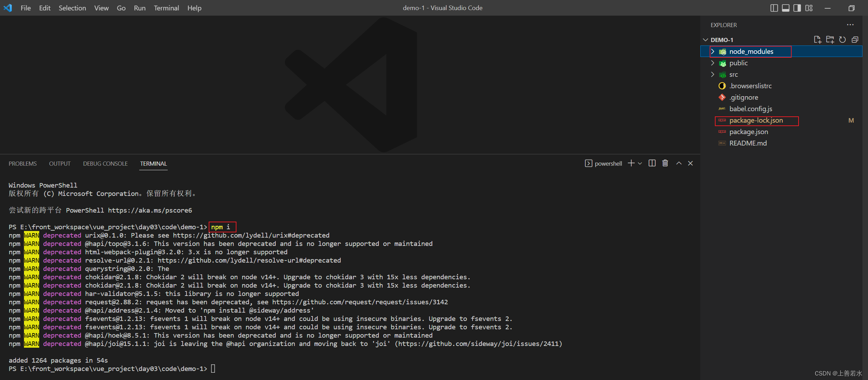Click the EXPLORER panel title

pyautogui.click(x=724, y=25)
